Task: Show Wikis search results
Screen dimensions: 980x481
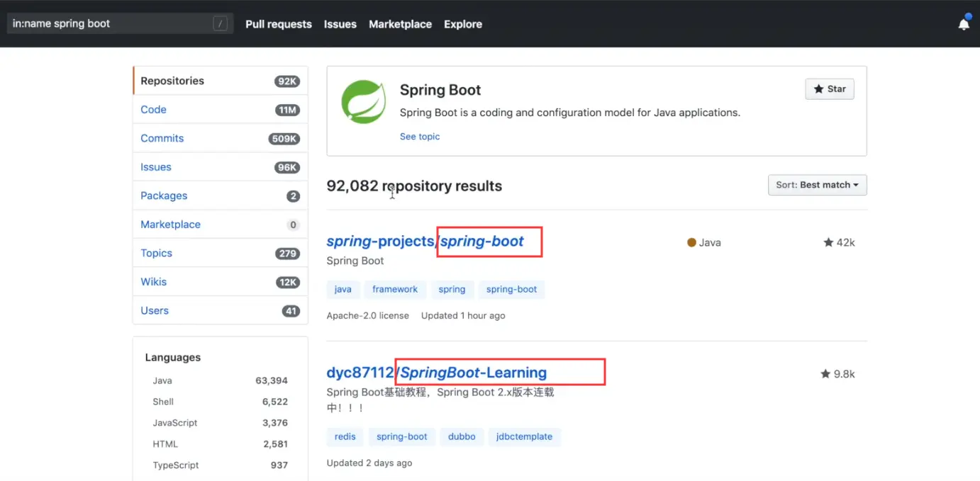Action: pyautogui.click(x=221, y=282)
